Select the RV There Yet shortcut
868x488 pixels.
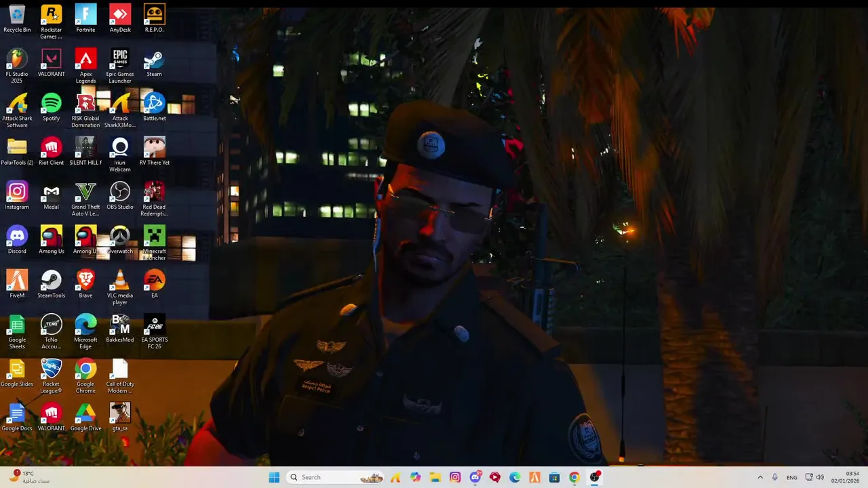154,152
